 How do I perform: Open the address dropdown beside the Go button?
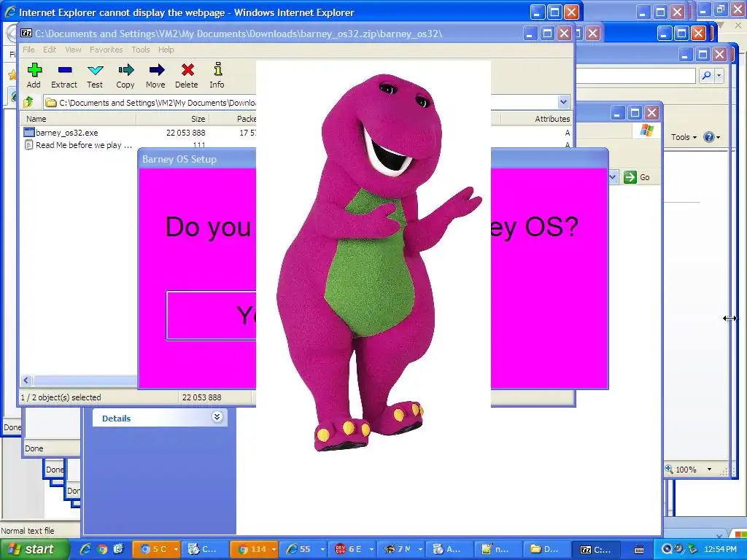tap(613, 177)
